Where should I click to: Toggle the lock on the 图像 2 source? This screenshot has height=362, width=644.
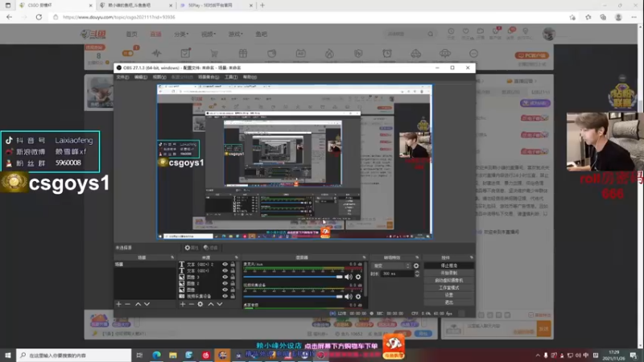point(233,283)
